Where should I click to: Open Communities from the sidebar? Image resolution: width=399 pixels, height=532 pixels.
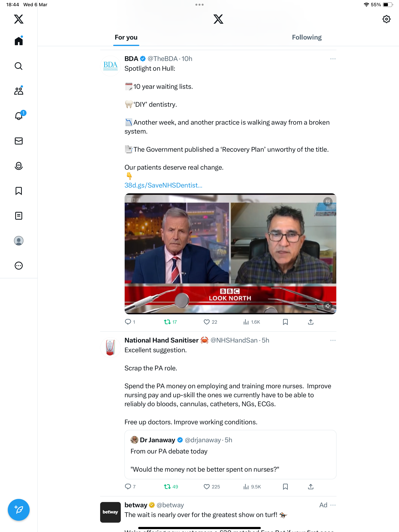(x=19, y=91)
